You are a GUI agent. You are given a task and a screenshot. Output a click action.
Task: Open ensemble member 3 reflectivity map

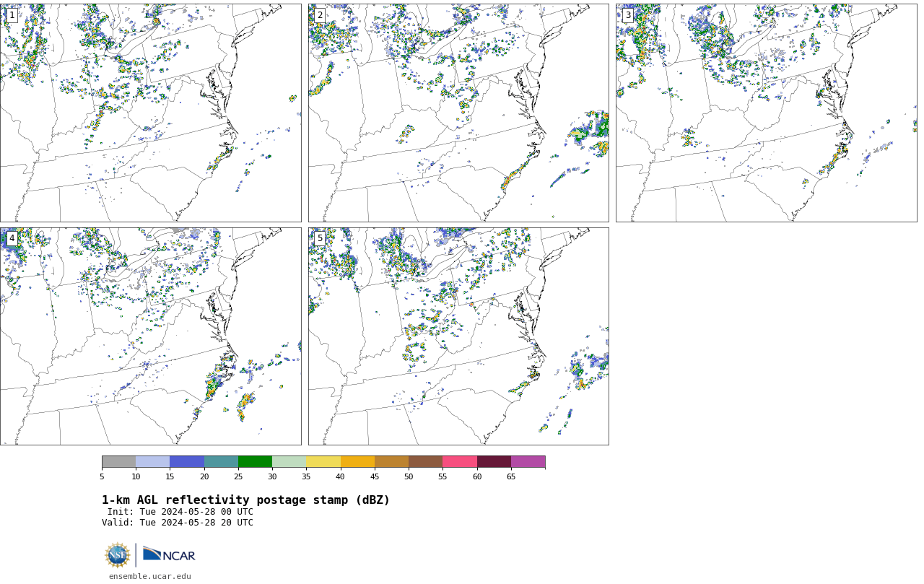point(766,113)
